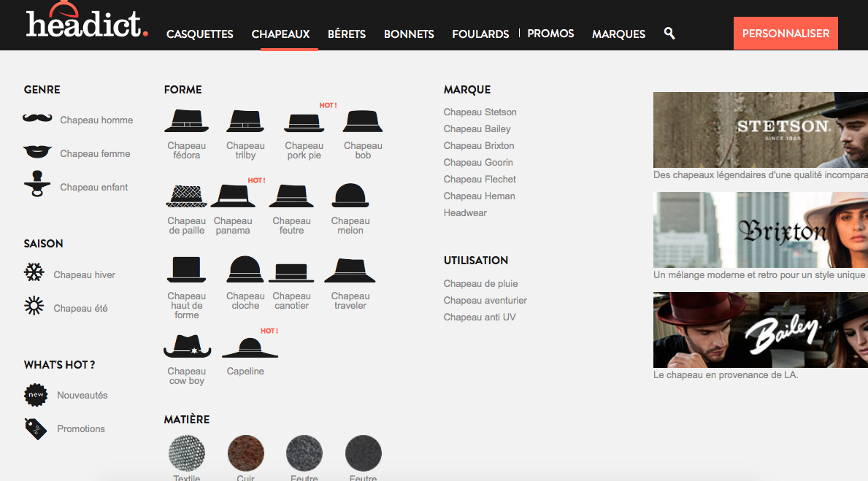Select the pork pie hat icon
The height and width of the screenshot is (481, 868).
click(x=304, y=122)
